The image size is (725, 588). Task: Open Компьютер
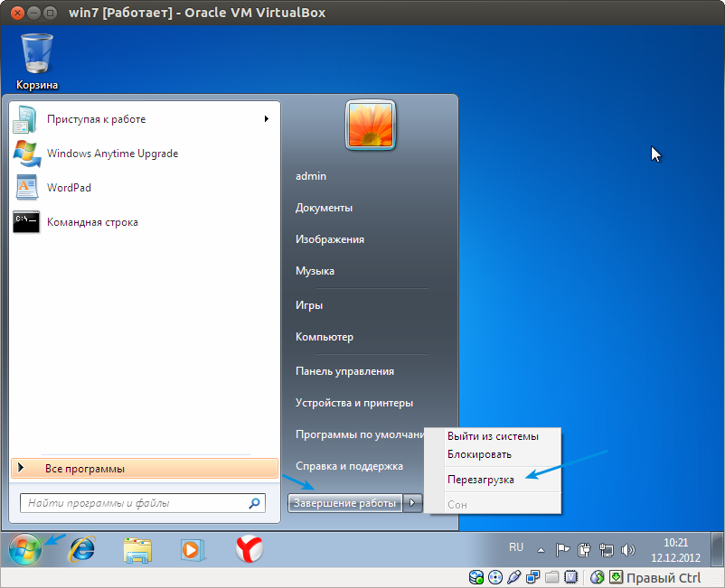325,337
